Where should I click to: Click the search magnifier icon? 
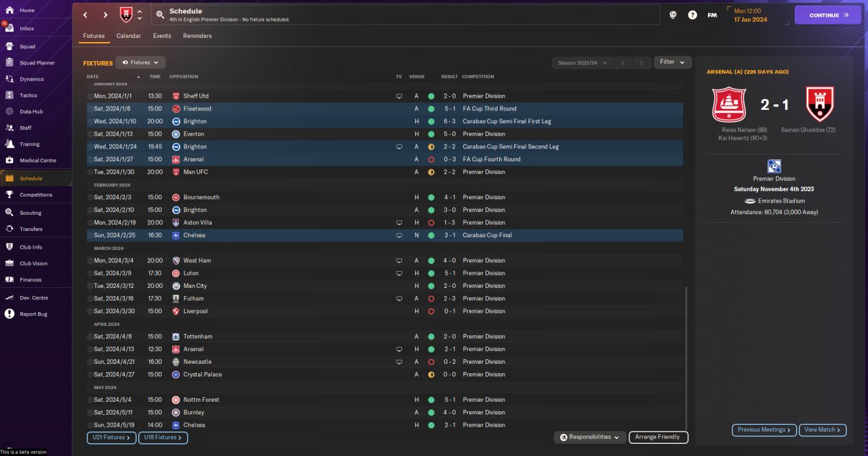[x=159, y=14]
